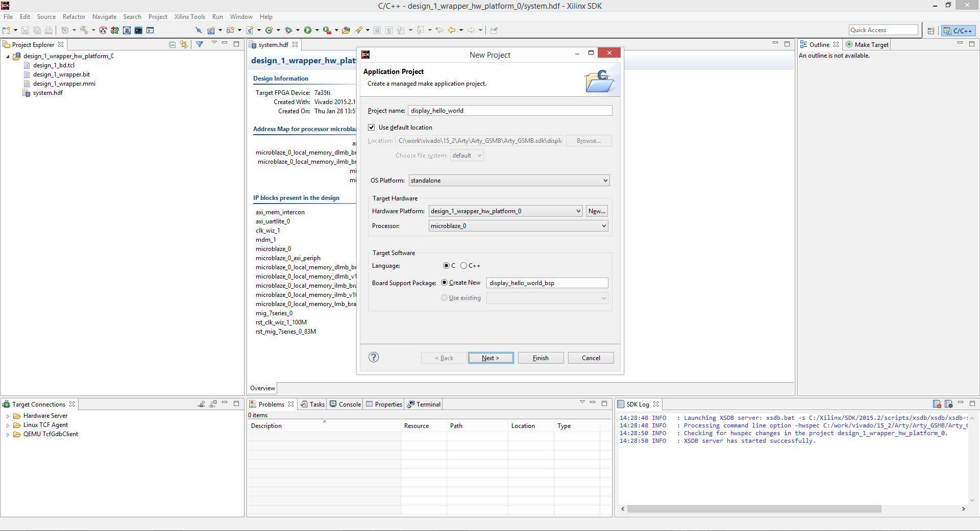Switch to the Terminal tab
This screenshot has height=531, width=980.
coord(424,404)
